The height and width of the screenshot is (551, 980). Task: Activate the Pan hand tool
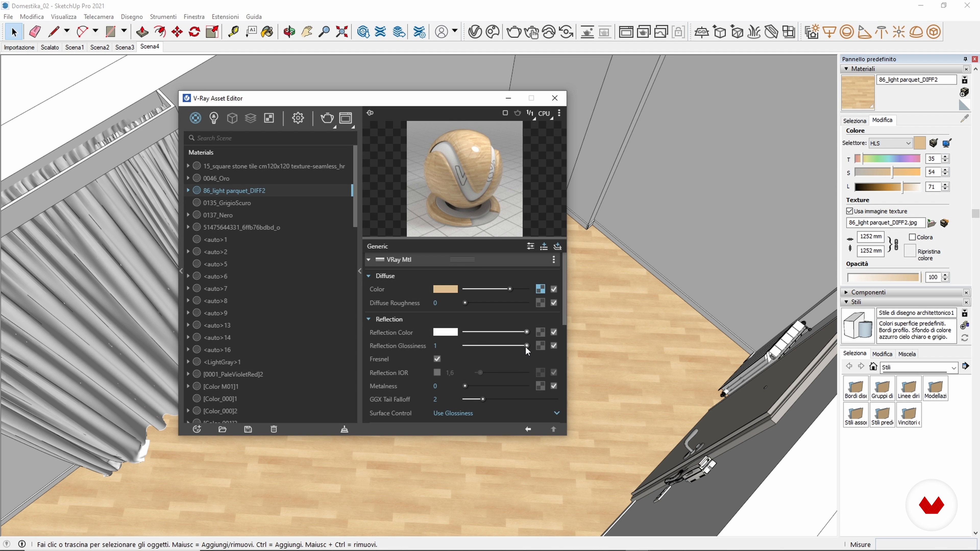[307, 32]
